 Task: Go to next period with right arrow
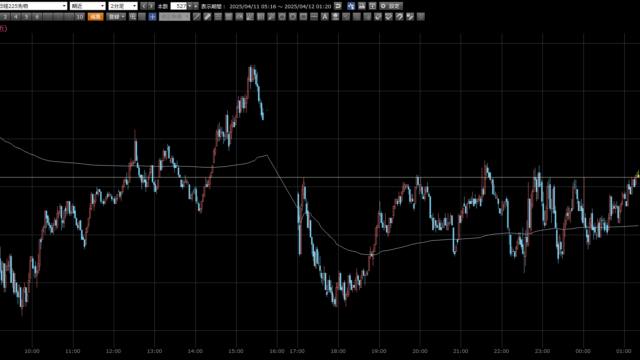point(151,6)
